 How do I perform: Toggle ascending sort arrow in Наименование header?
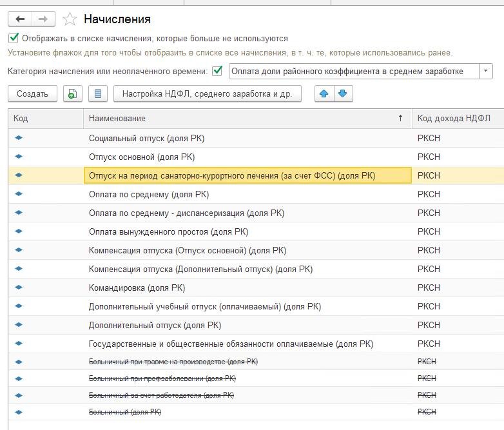(400, 118)
